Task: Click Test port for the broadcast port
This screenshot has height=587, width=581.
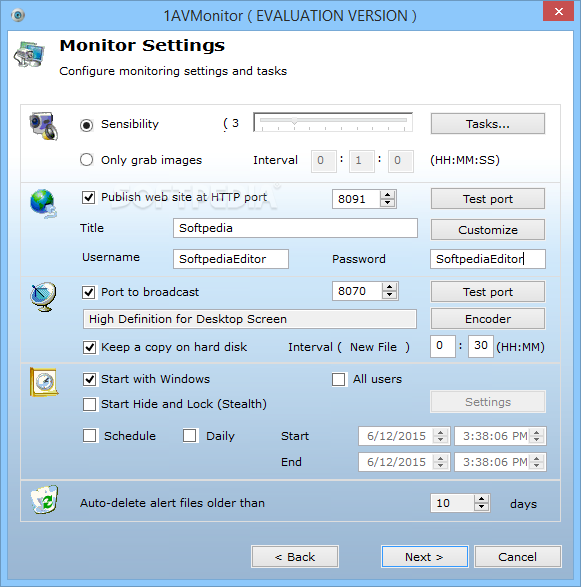Action: pyautogui.click(x=488, y=292)
